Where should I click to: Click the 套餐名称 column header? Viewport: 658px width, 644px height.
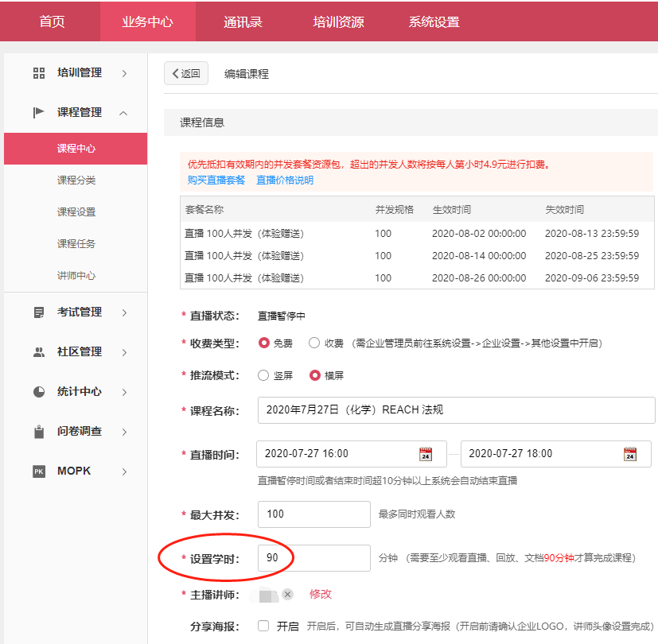pos(204,210)
